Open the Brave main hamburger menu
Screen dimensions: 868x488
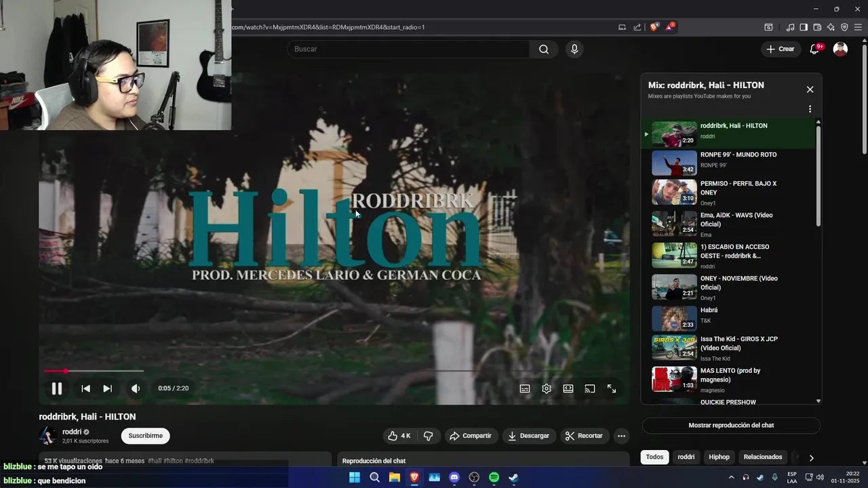coord(858,27)
